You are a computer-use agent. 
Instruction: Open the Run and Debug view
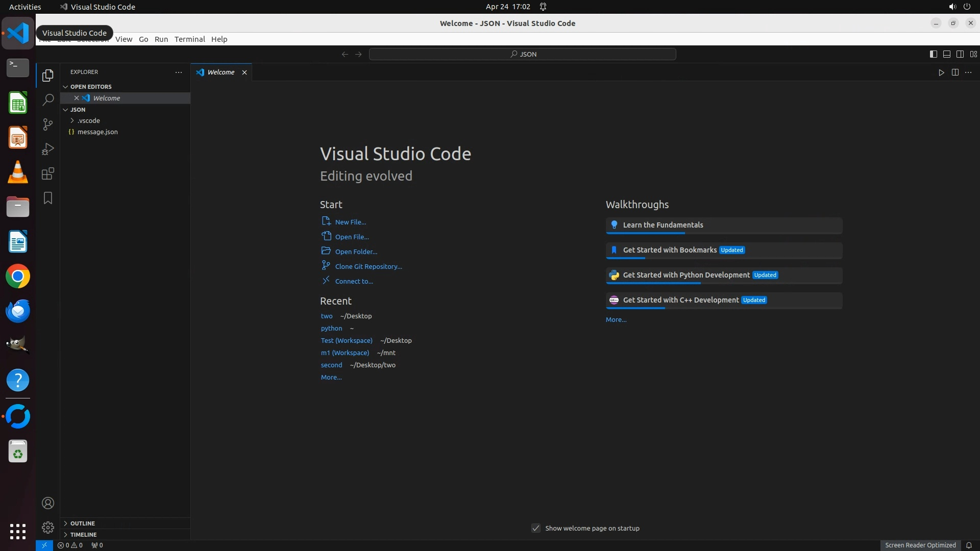(48, 149)
